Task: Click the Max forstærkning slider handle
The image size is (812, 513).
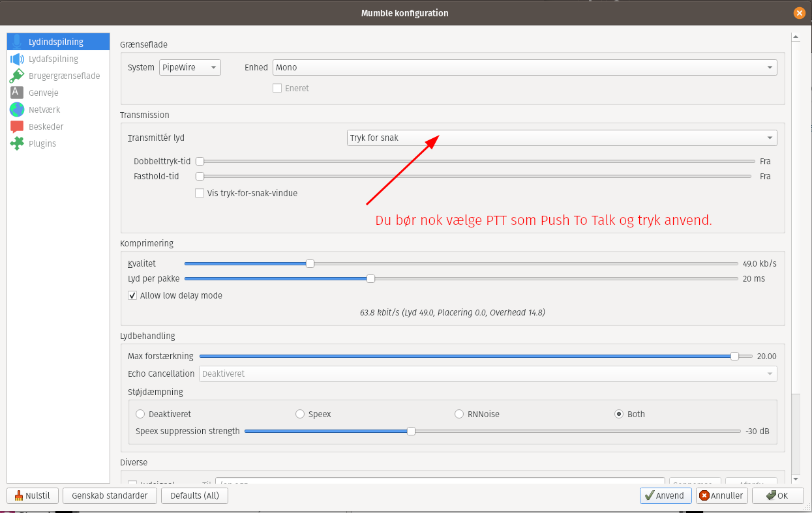Action: click(735, 356)
